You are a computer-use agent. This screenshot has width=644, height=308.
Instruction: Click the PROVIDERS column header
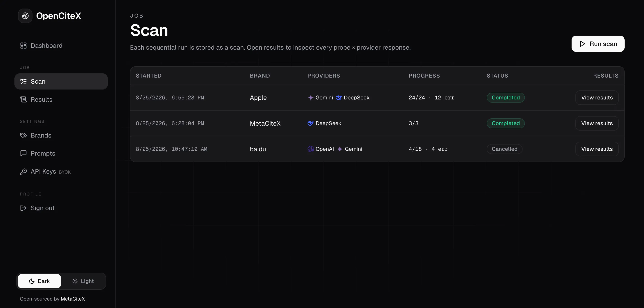click(324, 76)
